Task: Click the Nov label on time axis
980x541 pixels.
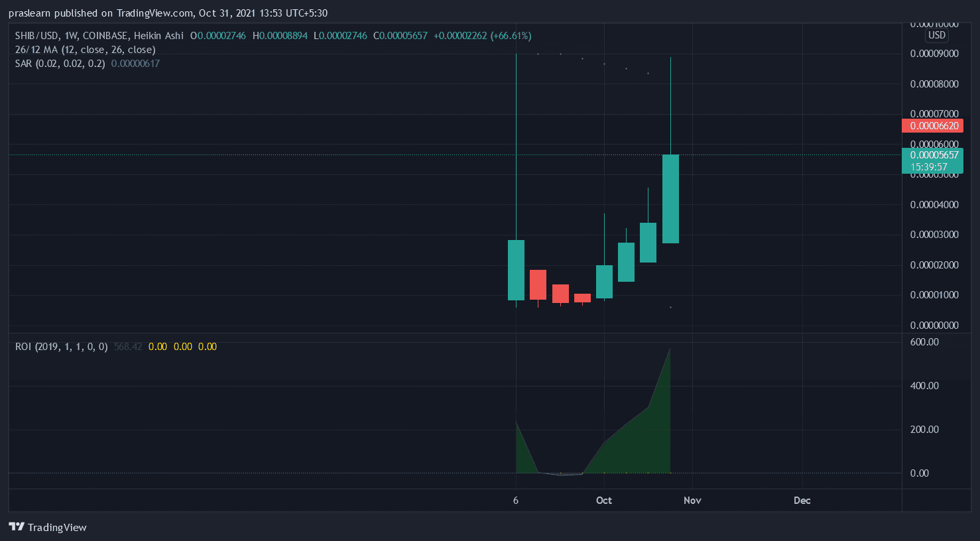Action: tap(692, 501)
